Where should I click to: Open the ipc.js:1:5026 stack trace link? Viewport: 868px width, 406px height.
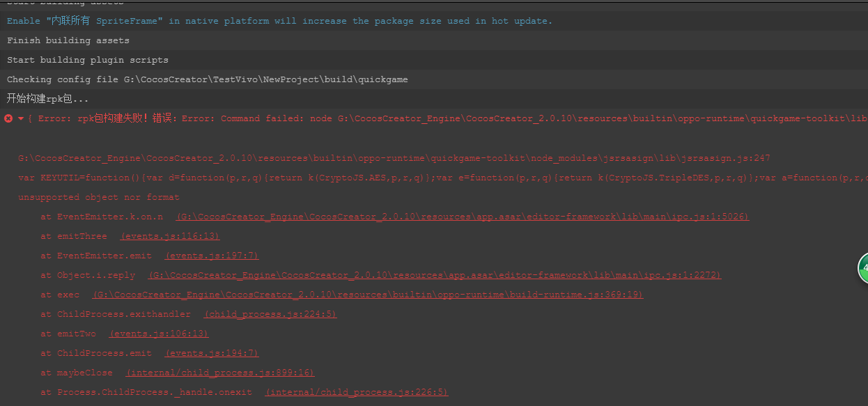463,217
